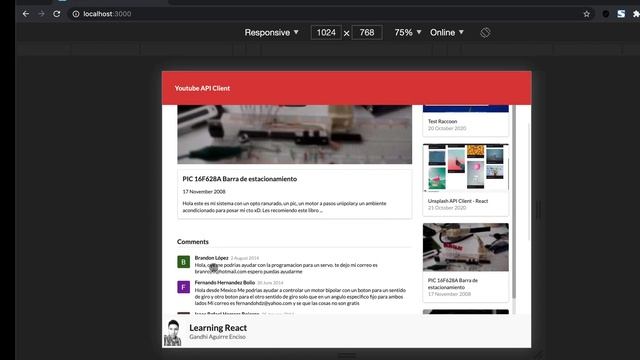
Task: Click the video list vertical scrollbar
Action: tap(514, 202)
